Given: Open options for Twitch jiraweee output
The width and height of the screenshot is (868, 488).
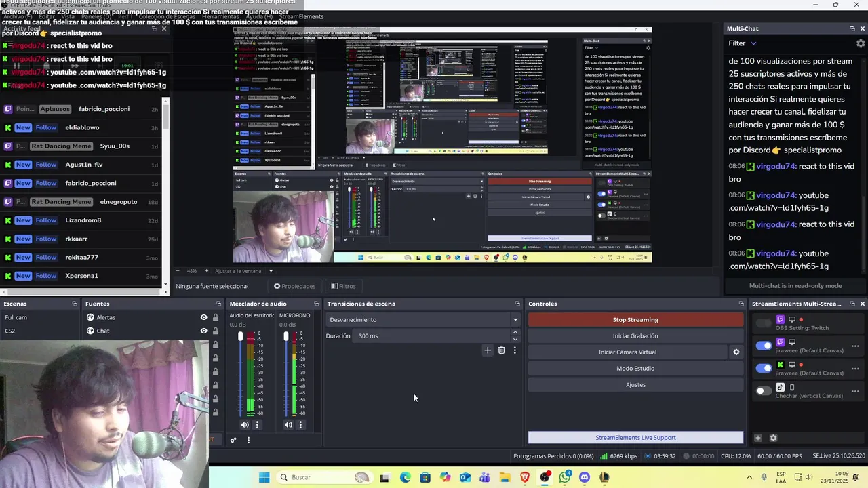Looking at the screenshot, I should tap(855, 346).
